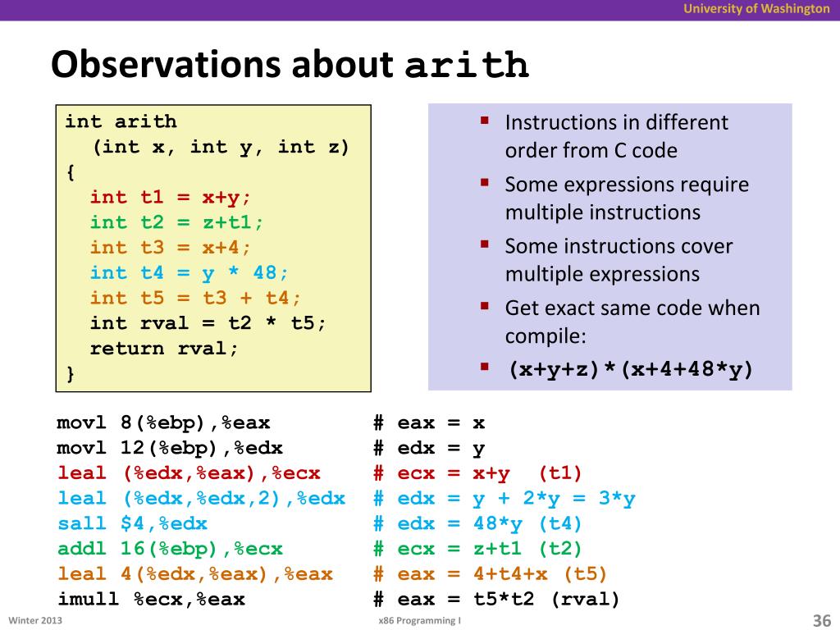Click the comment '# edx = 48*y (t4)'
The image size is (840, 630).
[x=477, y=523]
